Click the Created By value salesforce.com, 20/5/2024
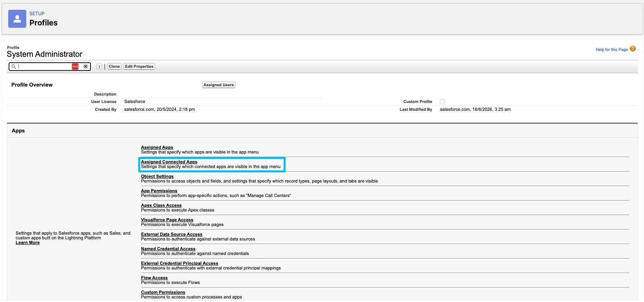This screenshot has width=644, height=302. [x=159, y=110]
